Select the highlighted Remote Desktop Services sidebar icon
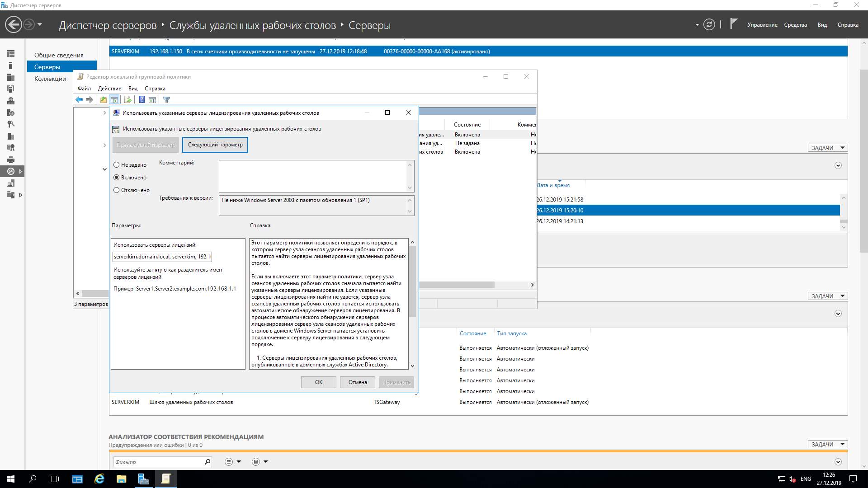868x488 pixels. (x=11, y=171)
